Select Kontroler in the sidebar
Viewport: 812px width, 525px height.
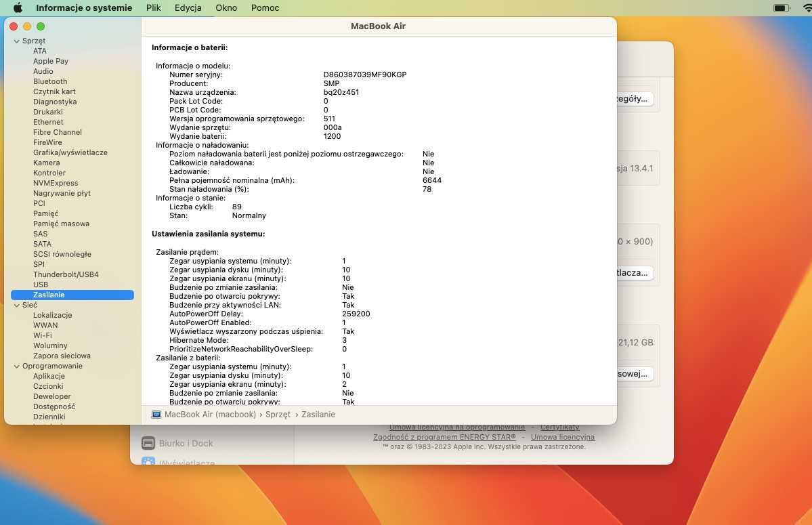coord(49,173)
